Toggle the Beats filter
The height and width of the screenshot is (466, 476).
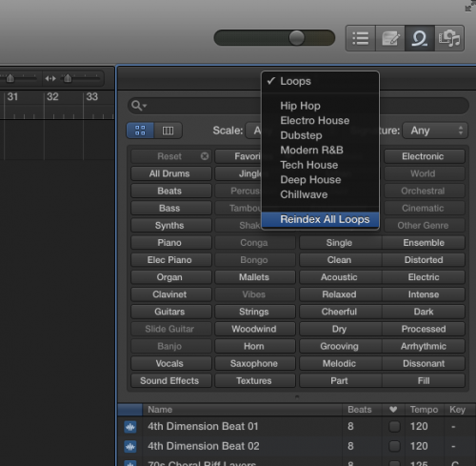click(171, 191)
